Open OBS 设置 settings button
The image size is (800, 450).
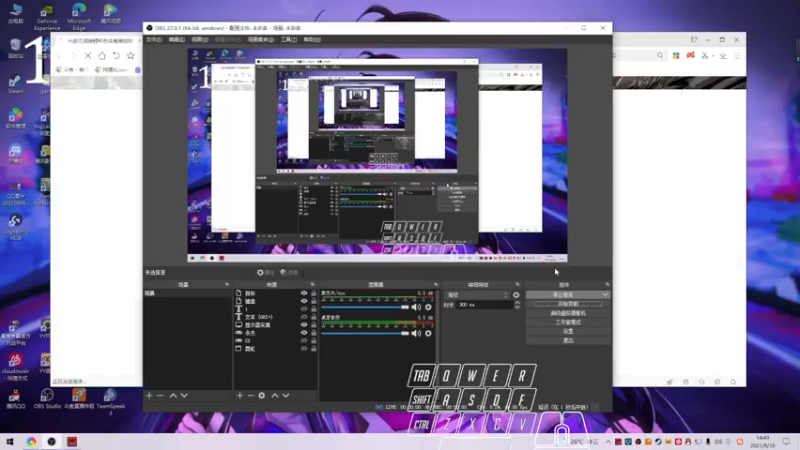click(x=568, y=331)
